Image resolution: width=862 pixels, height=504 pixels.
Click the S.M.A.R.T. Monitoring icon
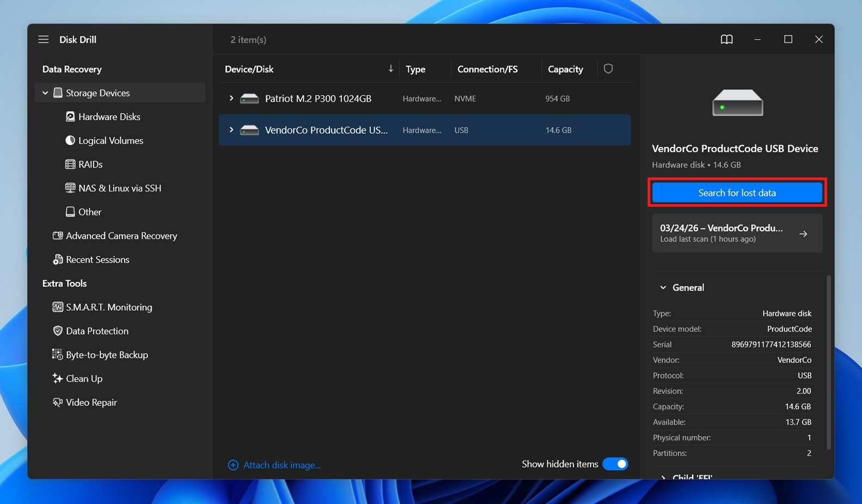tap(58, 307)
